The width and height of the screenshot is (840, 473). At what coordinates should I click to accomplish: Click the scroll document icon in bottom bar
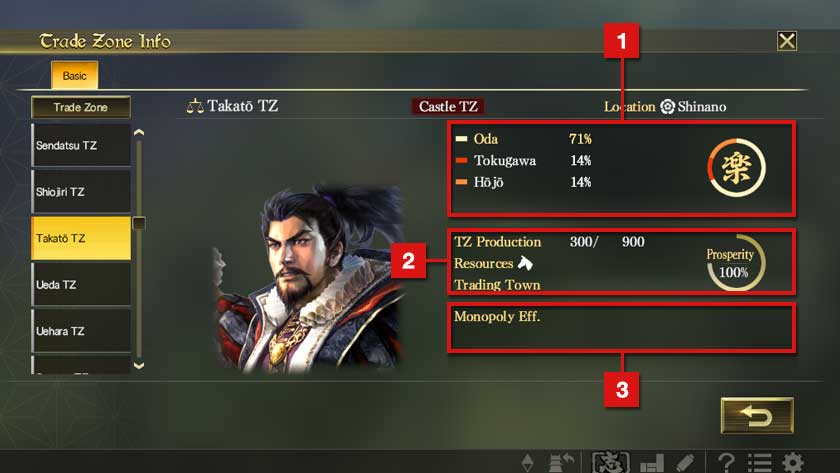click(685, 463)
